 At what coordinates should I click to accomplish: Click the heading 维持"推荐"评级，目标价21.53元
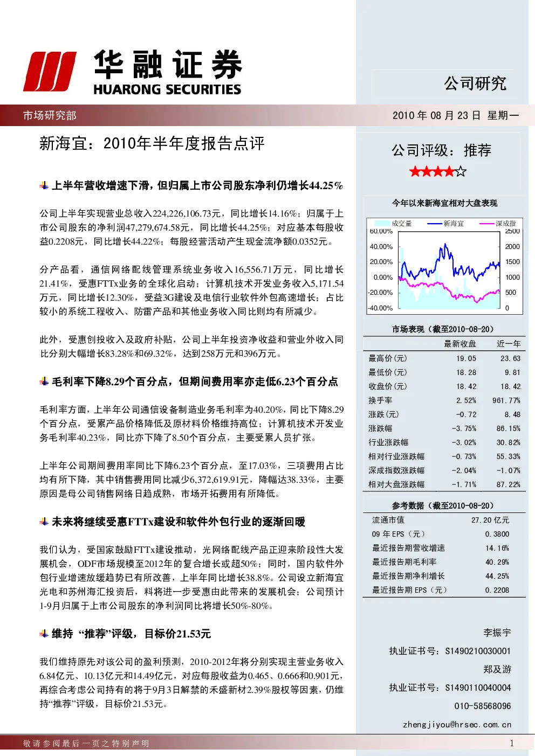click(x=131, y=634)
